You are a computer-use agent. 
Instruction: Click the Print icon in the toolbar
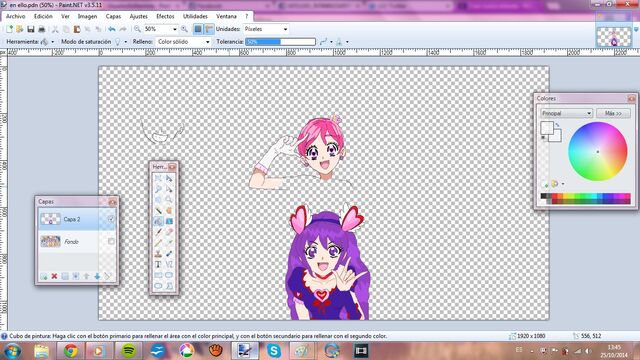coord(42,29)
